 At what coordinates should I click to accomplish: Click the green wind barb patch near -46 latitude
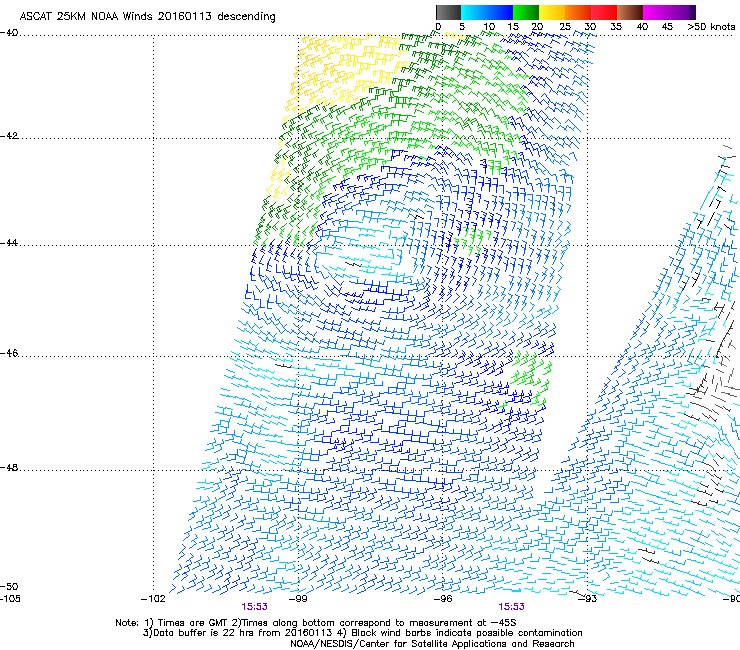click(x=530, y=378)
